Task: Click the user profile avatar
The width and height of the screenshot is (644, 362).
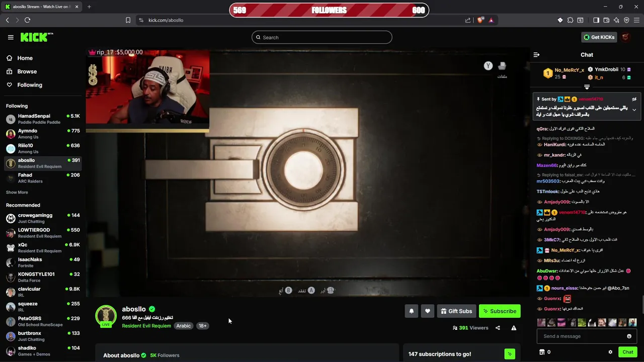Action: click(625, 37)
